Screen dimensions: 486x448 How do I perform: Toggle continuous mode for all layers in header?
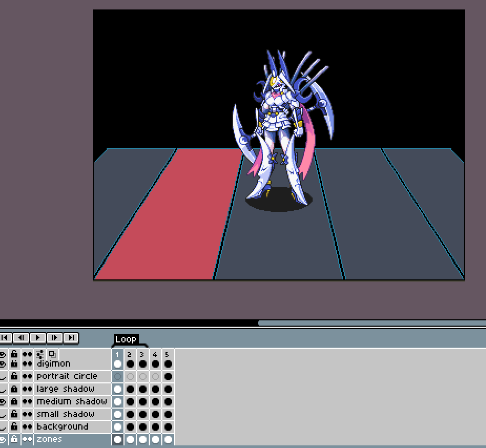[x=27, y=354]
